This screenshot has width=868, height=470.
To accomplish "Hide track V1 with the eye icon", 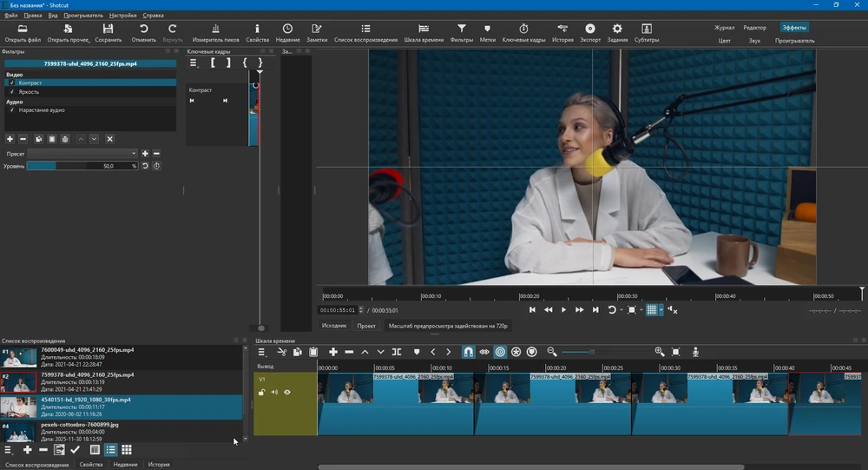I will (287, 392).
